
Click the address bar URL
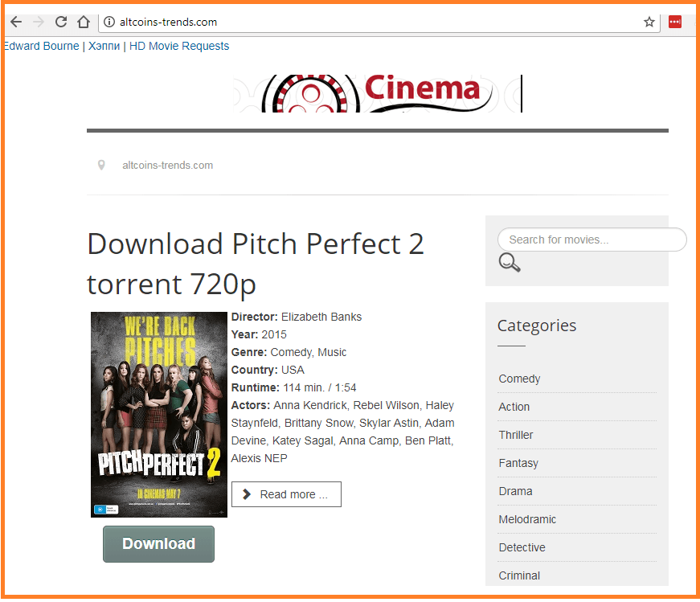(x=168, y=22)
